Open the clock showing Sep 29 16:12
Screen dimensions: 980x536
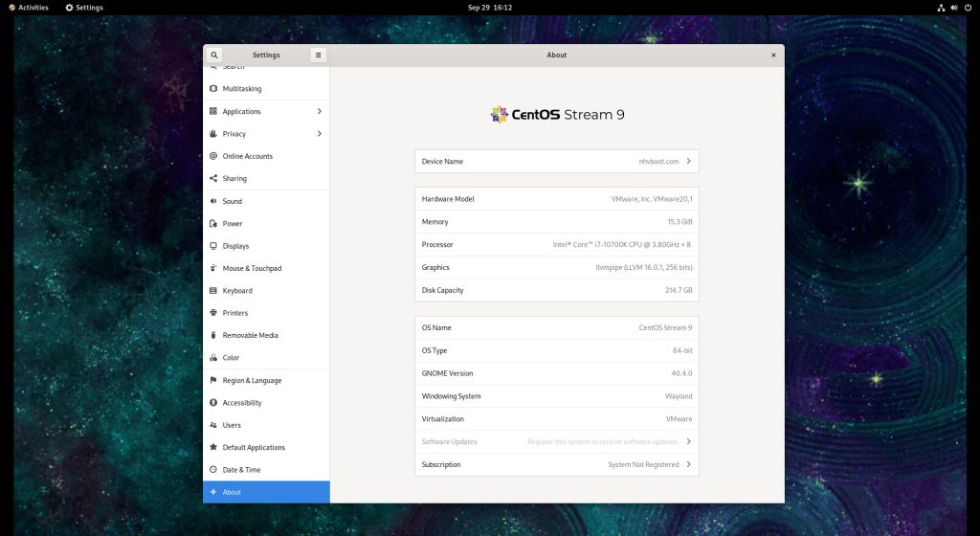click(x=490, y=8)
